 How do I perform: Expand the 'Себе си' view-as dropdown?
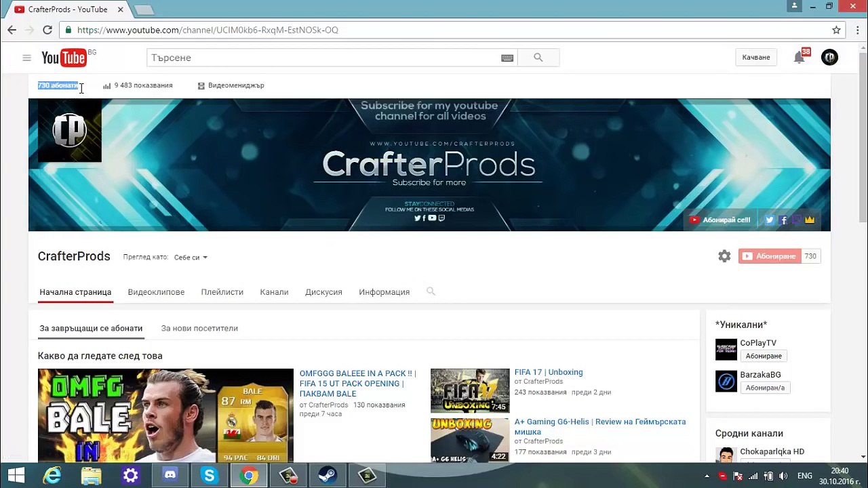coord(191,258)
